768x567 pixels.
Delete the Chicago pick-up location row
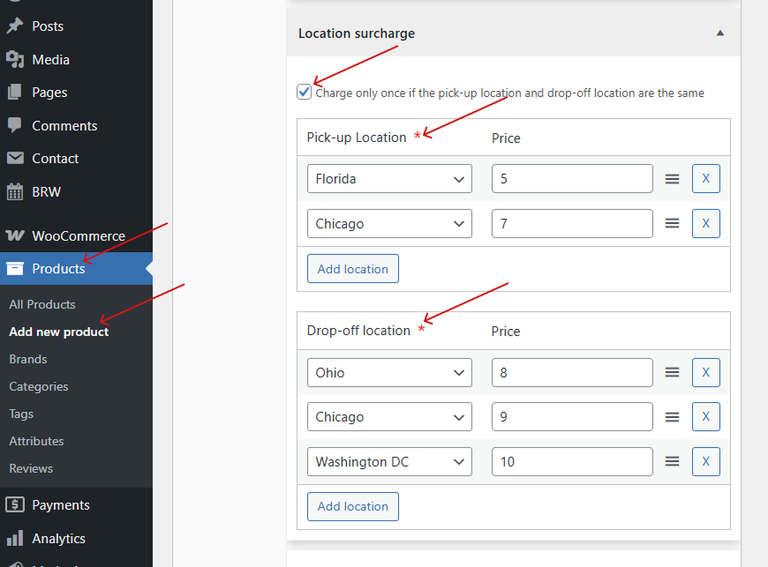click(x=705, y=223)
